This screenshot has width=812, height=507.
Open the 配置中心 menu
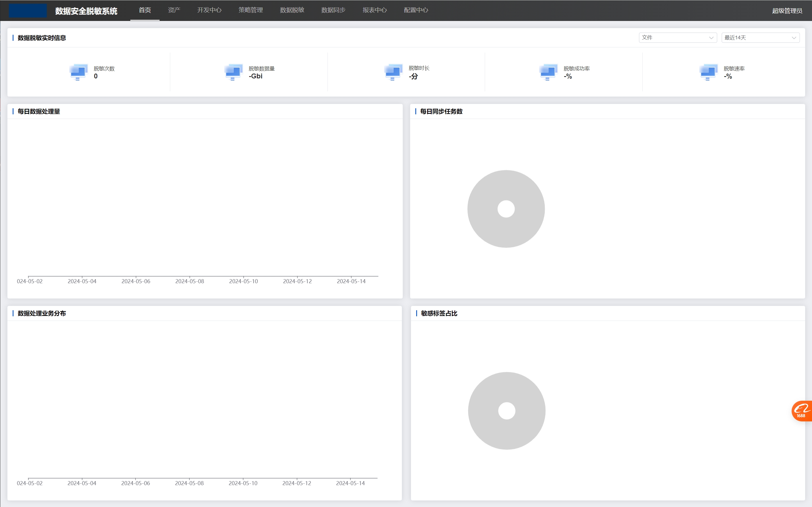coord(416,10)
